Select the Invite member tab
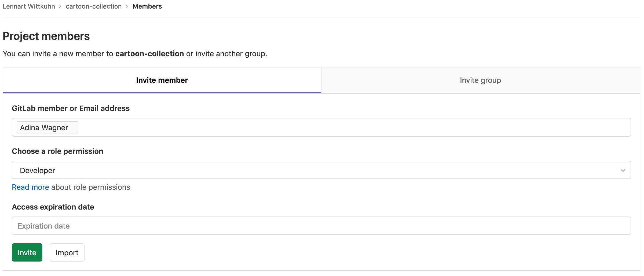The height and width of the screenshot is (276, 644). [x=162, y=80]
